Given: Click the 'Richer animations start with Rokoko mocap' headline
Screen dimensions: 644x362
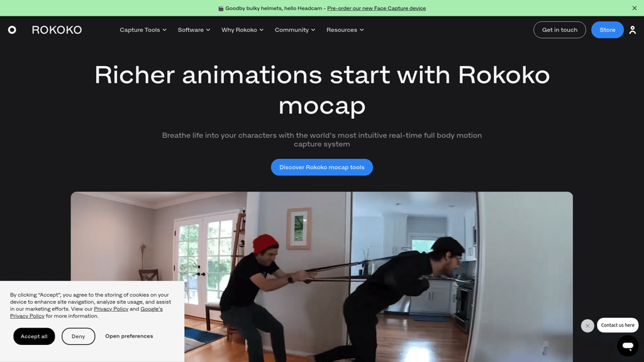Looking at the screenshot, I should (x=321, y=90).
